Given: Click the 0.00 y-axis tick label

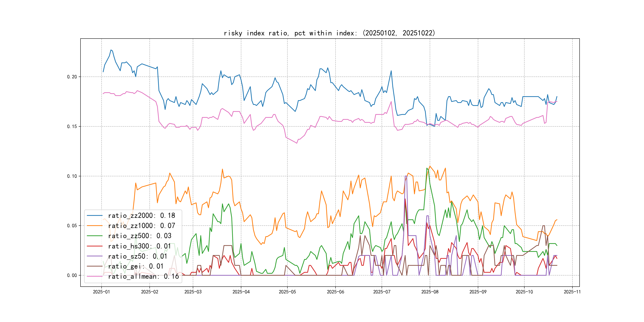Looking at the screenshot, I should [72, 275].
